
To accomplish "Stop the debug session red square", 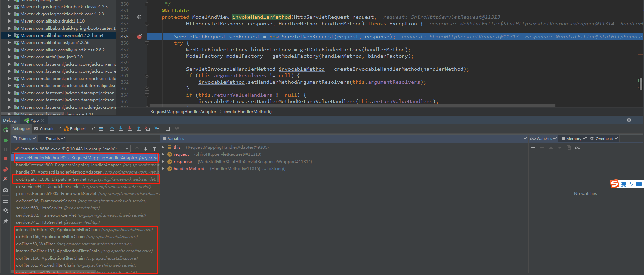I will [5, 159].
